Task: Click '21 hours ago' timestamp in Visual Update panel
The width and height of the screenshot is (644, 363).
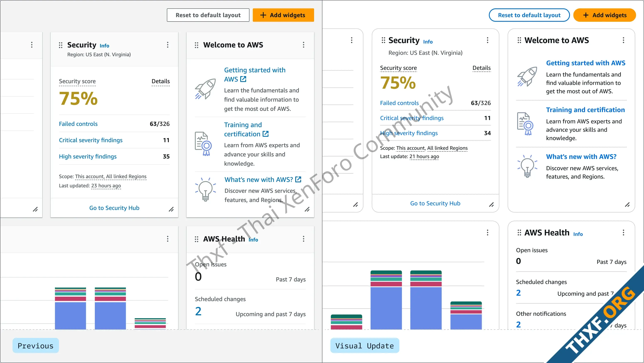Action: point(424,156)
